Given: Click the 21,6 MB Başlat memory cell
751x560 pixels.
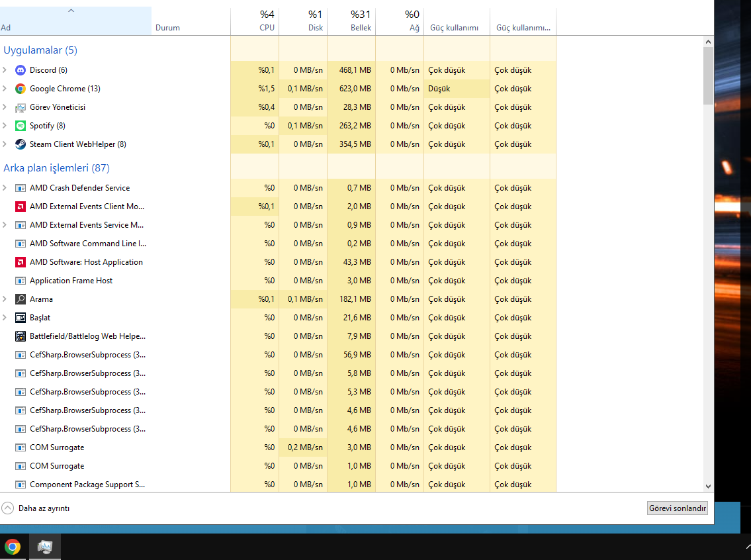Looking at the screenshot, I should [x=351, y=318].
